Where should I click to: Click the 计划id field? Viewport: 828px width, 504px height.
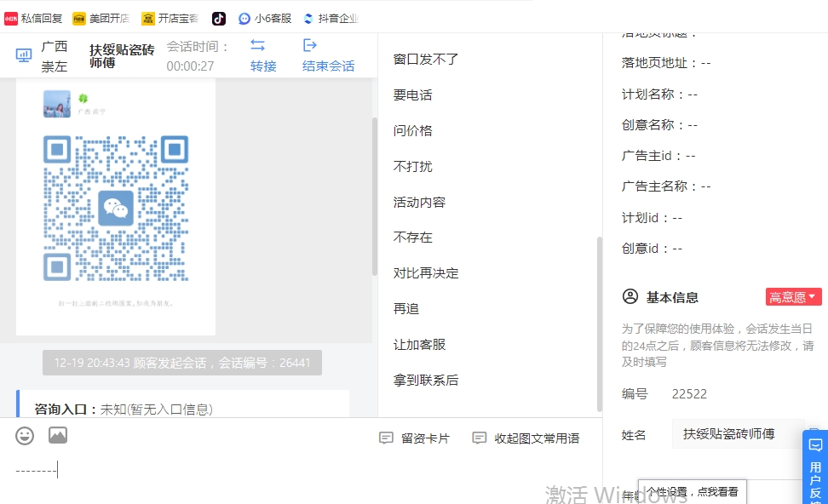coord(652,218)
